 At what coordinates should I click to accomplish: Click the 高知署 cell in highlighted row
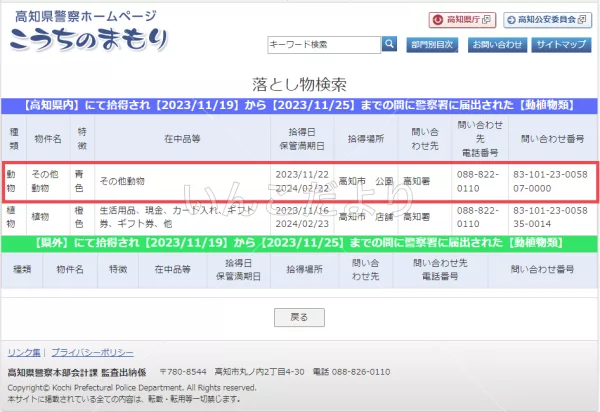pyautogui.click(x=416, y=181)
